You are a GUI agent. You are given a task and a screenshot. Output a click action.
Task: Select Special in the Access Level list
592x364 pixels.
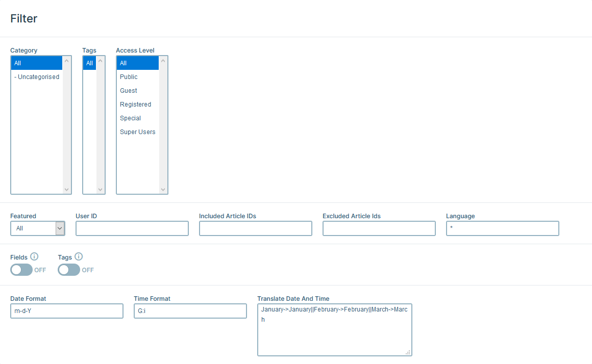[x=130, y=118]
